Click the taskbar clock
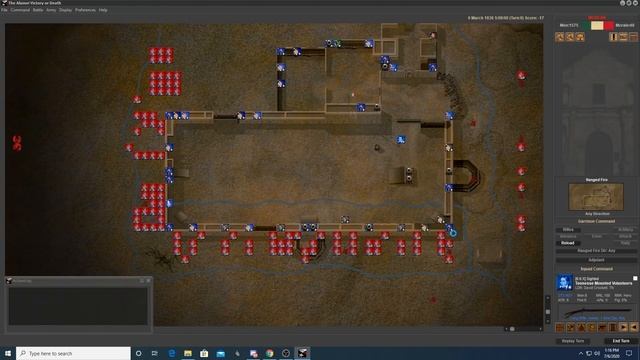The image size is (640, 360). point(611,353)
